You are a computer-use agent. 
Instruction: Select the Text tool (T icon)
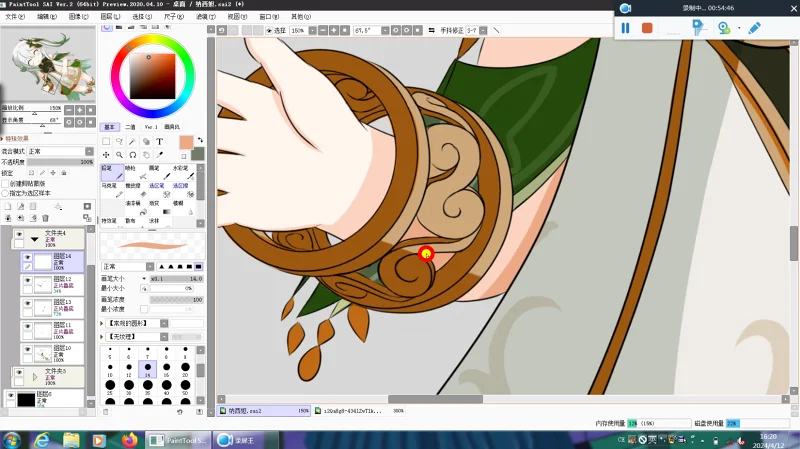[159, 141]
